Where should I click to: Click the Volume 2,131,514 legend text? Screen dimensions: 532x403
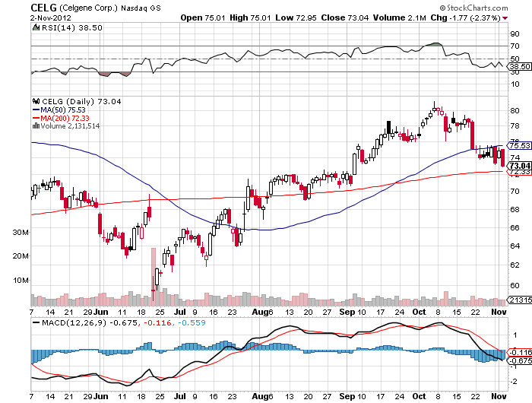70,126
